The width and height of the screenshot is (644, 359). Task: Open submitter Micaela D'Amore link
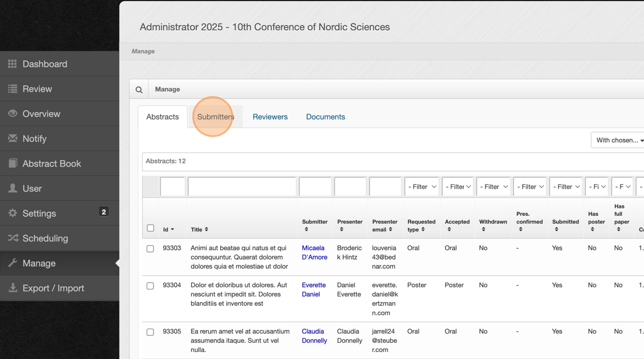coord(314,253)
